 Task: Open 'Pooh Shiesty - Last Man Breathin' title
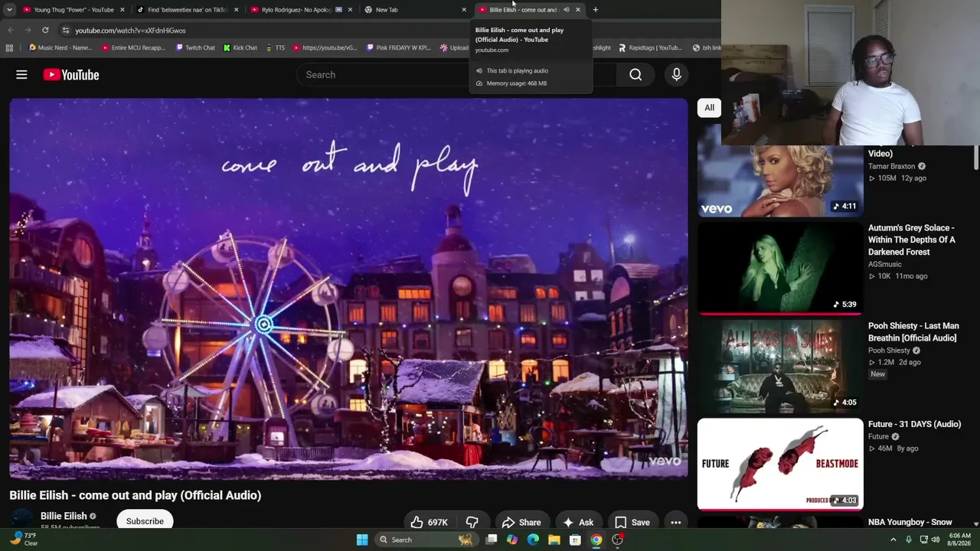click(x=913, y=332)
